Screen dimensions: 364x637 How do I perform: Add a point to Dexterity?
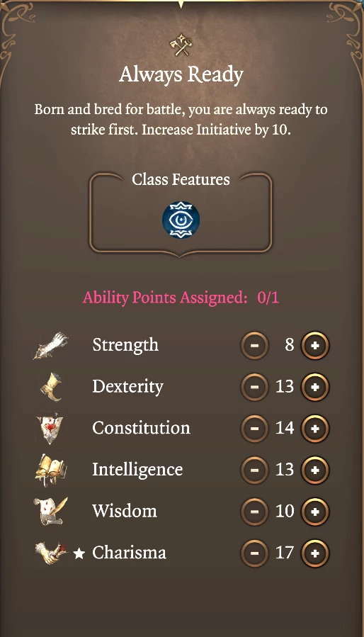coord(315,387)
